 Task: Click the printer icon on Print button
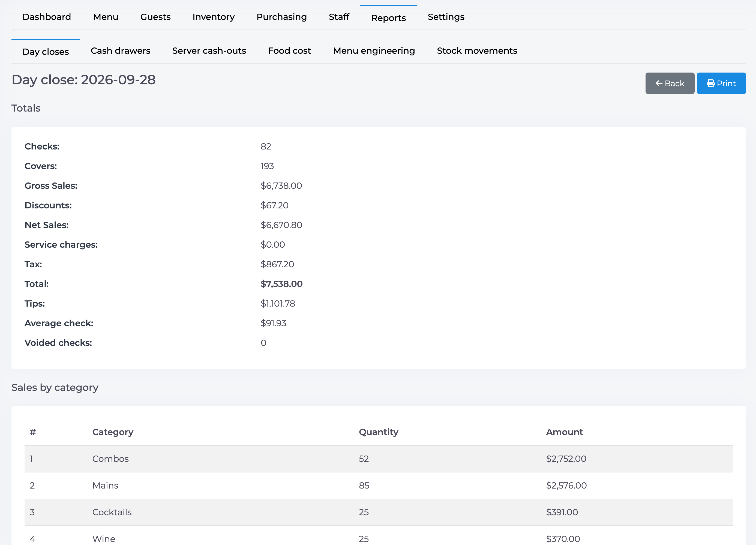[x=711, y=83]
